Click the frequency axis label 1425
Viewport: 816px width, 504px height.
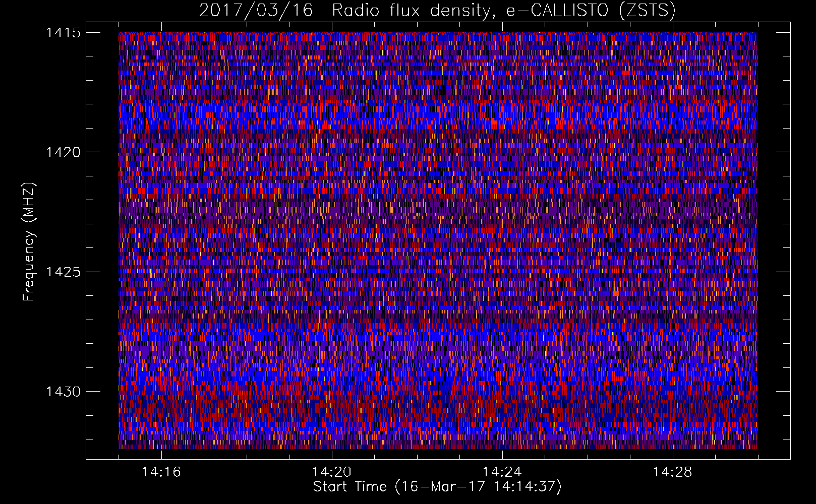64,273
